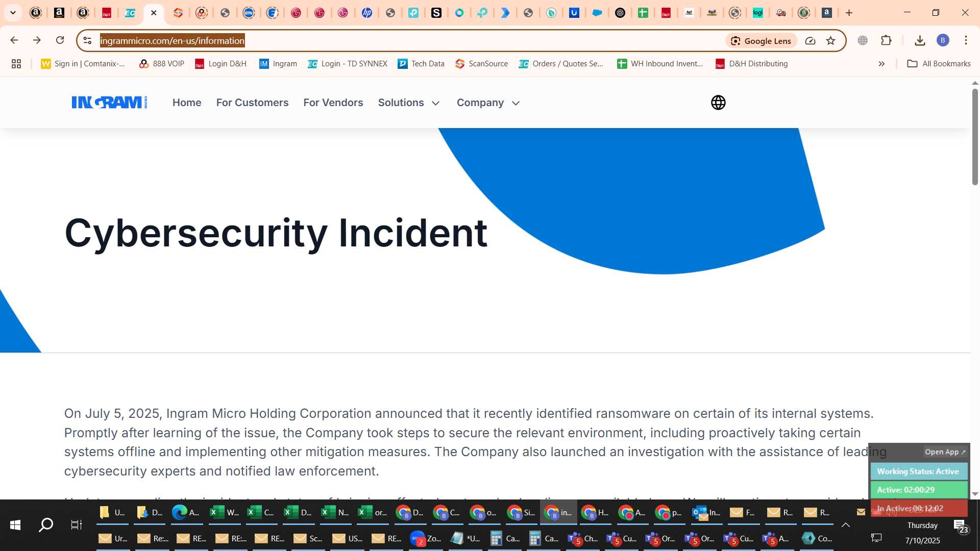Click Google Lens button in address bar
Image resolution: width=980 pixels, height=551 pixels.
(761, 41)
